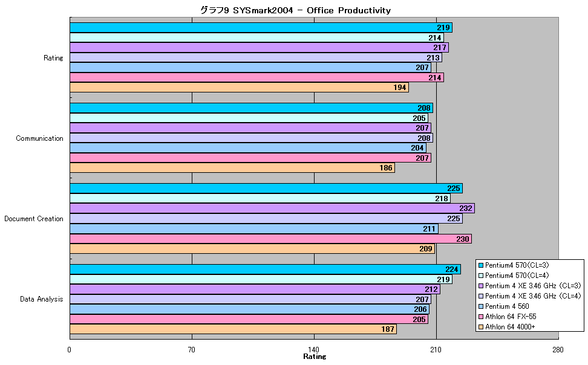The height and width of the screenshot is (365, 588).
Task: Click the pink Athlon 64 FX-55 legend swatch
Action: 481,317
